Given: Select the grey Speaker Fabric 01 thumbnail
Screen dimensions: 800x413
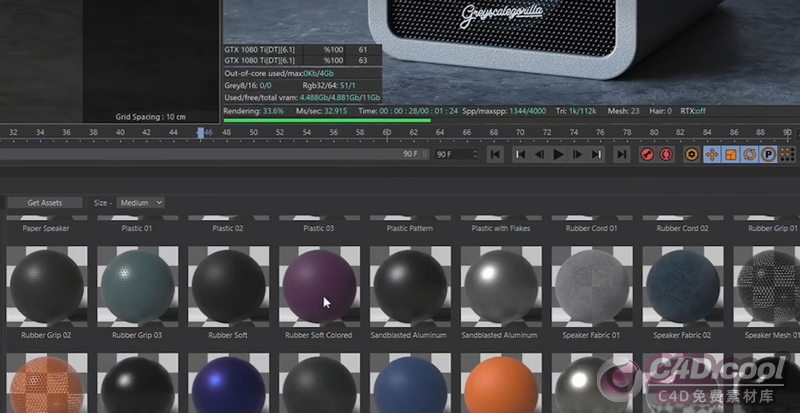Looking at the screenshot, I should point(592,286).
